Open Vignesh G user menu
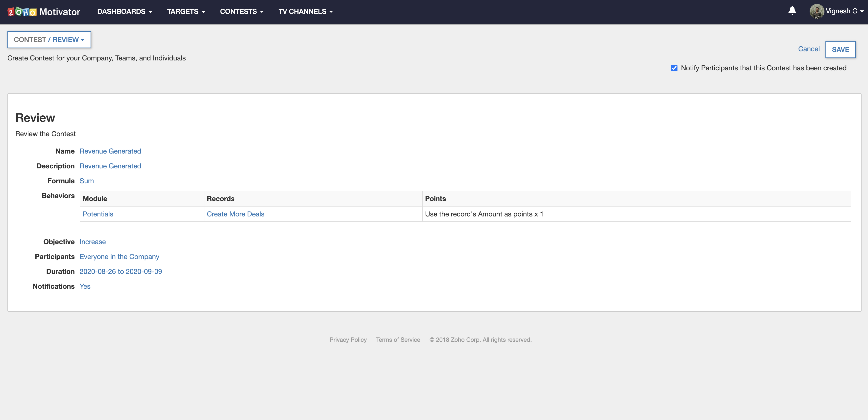This screenshot has height=420, width=868. [844, 11]
